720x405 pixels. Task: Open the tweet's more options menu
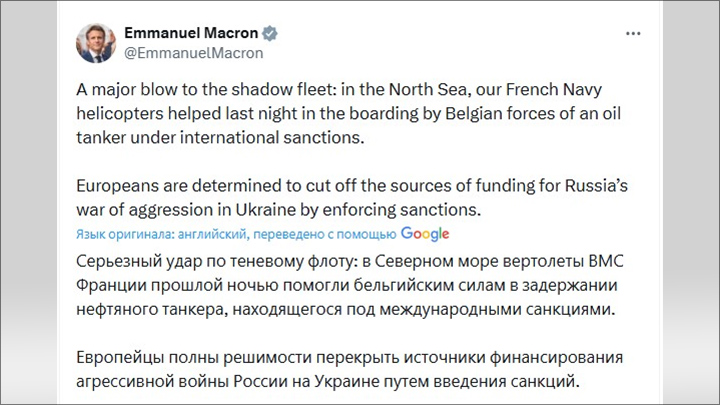(x=632, y=33)
